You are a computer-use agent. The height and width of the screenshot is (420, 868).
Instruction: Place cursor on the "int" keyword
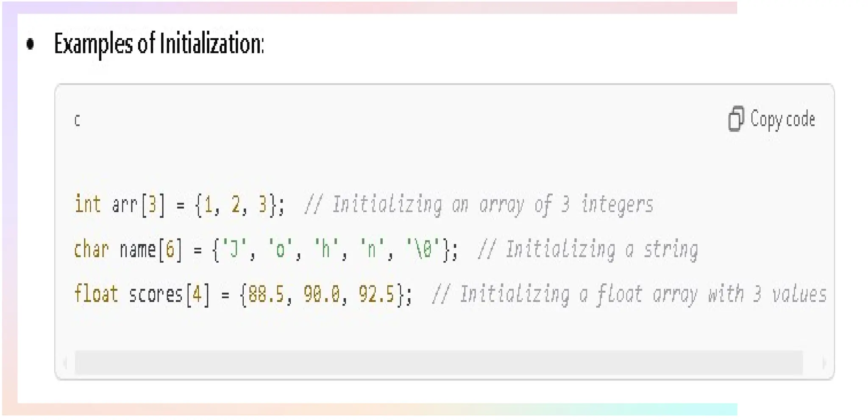88,204
